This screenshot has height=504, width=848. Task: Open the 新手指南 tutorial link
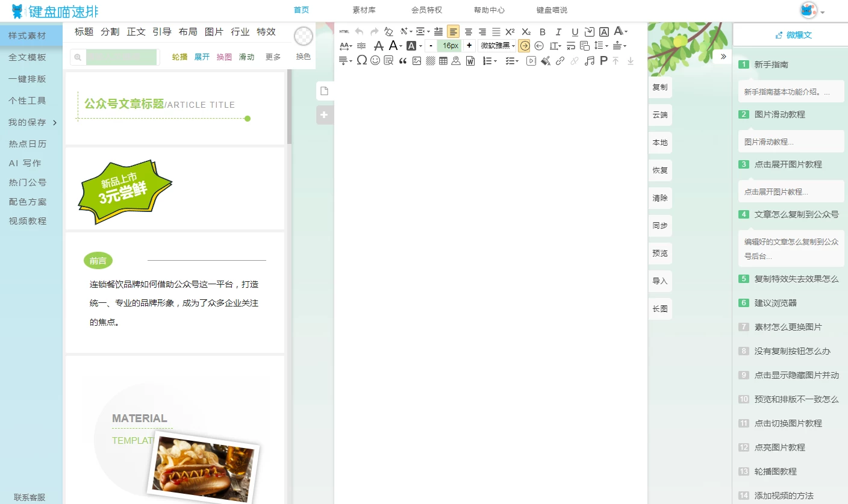[771, 64]
